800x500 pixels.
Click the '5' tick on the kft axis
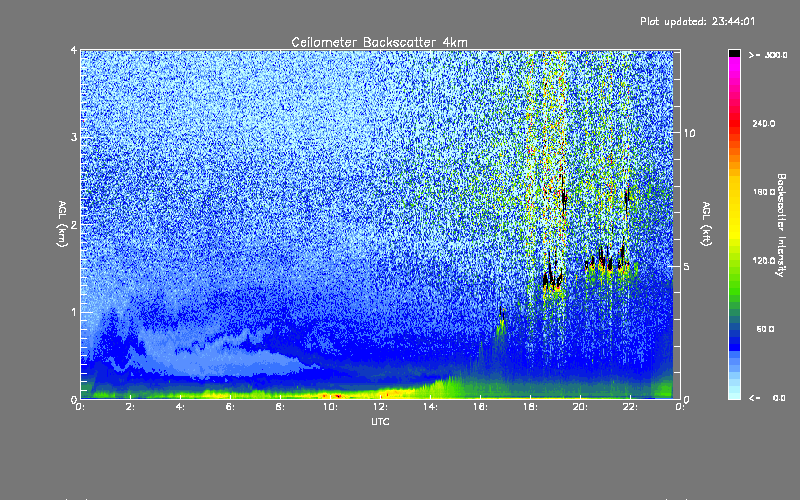click(x=686, y=266)
